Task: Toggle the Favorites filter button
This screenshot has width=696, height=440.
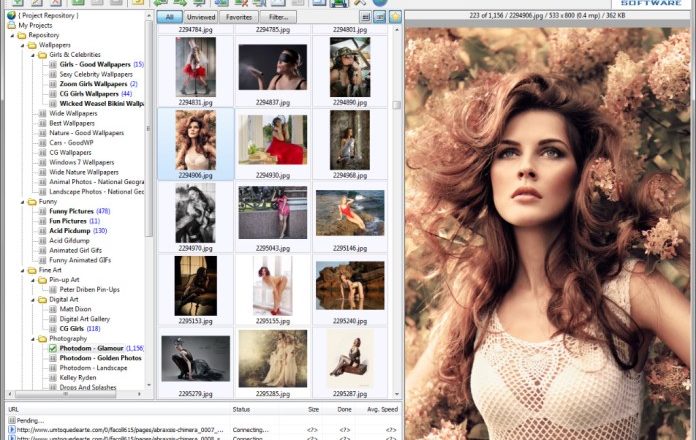Action: (239, 17)
